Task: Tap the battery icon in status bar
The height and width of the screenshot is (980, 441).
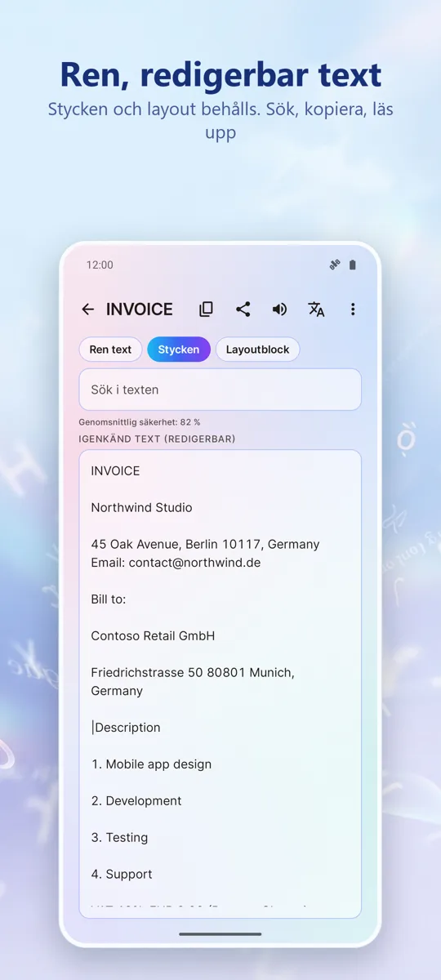Action: pyautogui.click(x=353, y=265)
